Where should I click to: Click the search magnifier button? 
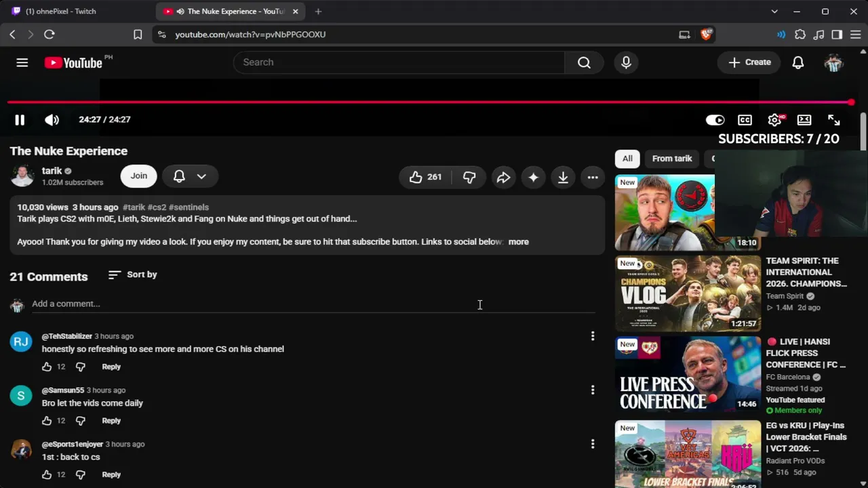click(584, 62)
